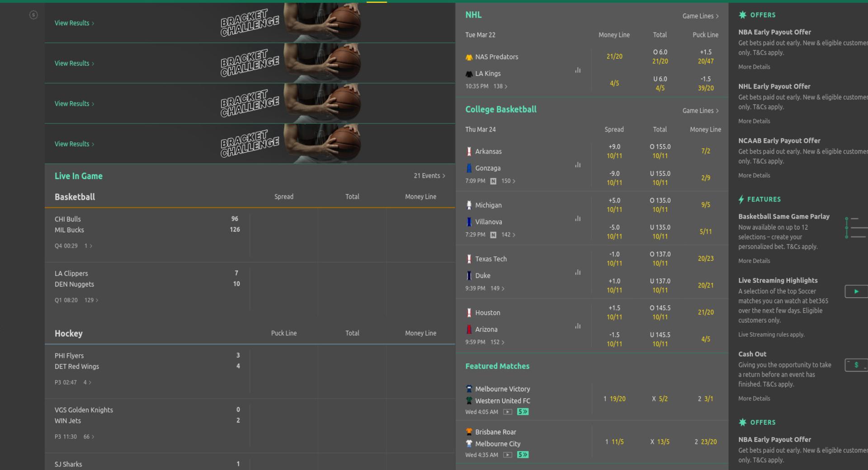Open stats icon for NAS Predators vs LA Kings
This screenshot has width=868, height=470.
coord(578,70)
